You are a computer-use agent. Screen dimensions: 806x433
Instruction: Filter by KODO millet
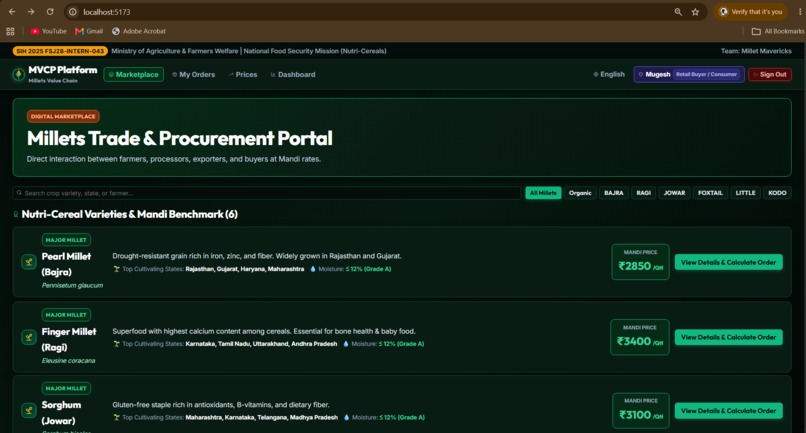[777, 193]
